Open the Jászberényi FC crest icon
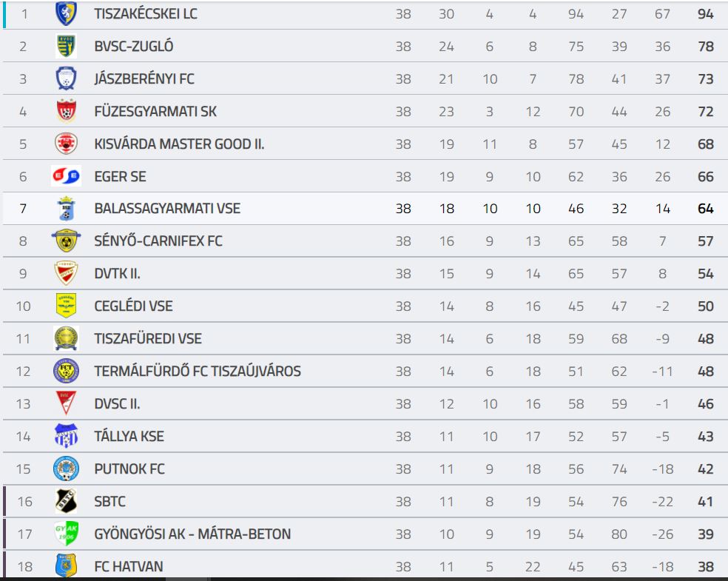The image size is (728, 581). [x=66, y=78]
